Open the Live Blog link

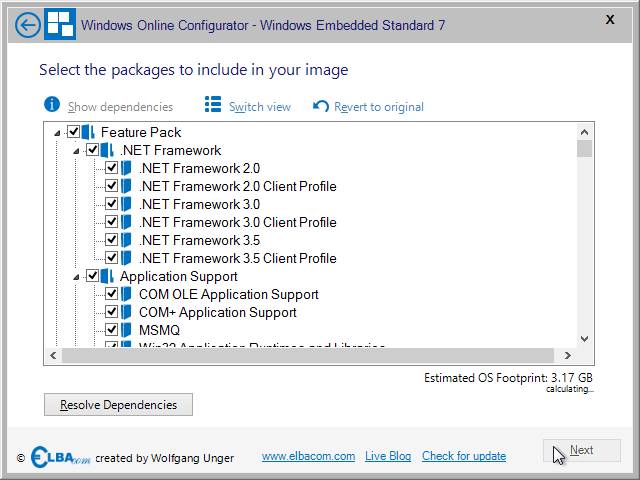pos(388,456)
